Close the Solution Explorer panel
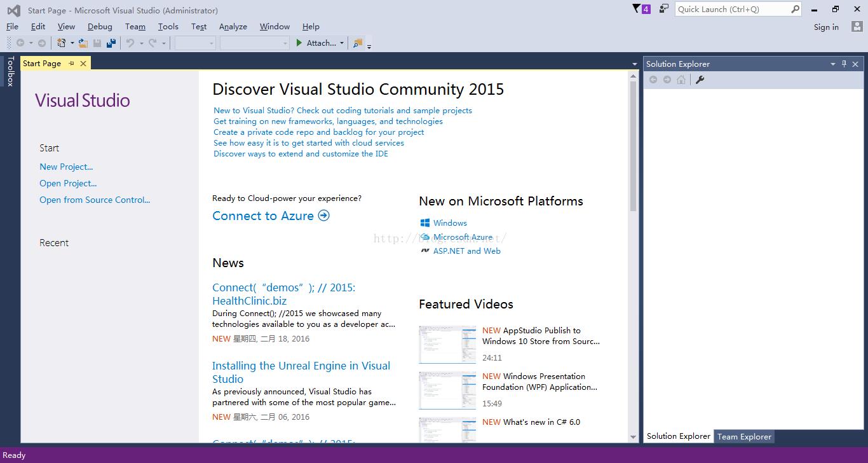The height and width of the screenshot is (463, 868). 855,64
